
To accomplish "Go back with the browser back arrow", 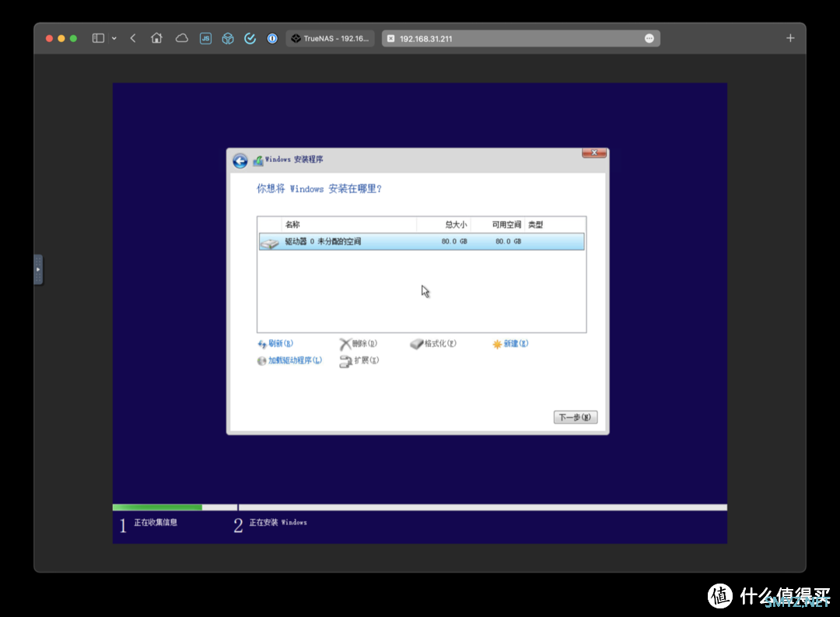I will [x=133, y=38].
